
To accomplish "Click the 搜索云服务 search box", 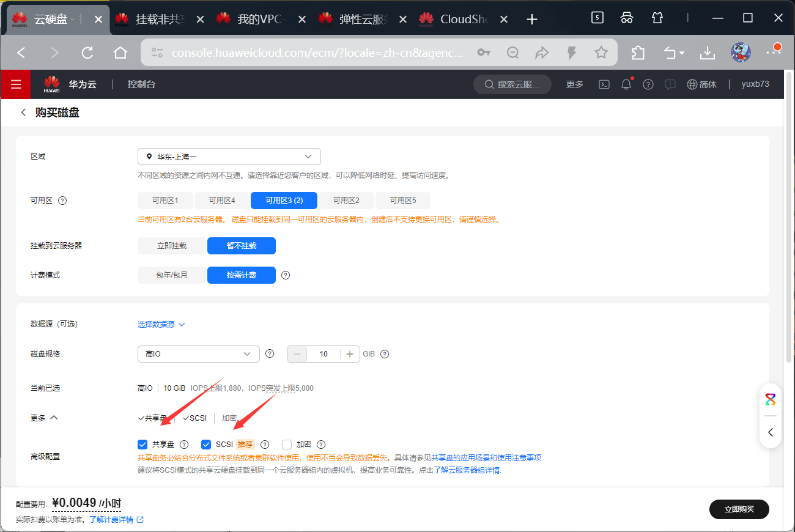I will tap(513, 84).
